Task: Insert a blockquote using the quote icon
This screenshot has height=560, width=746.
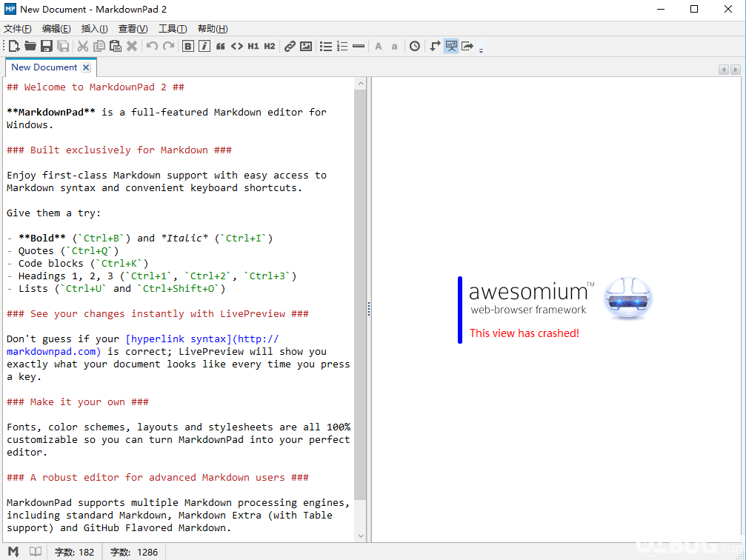Action: (x=221, y=46)
